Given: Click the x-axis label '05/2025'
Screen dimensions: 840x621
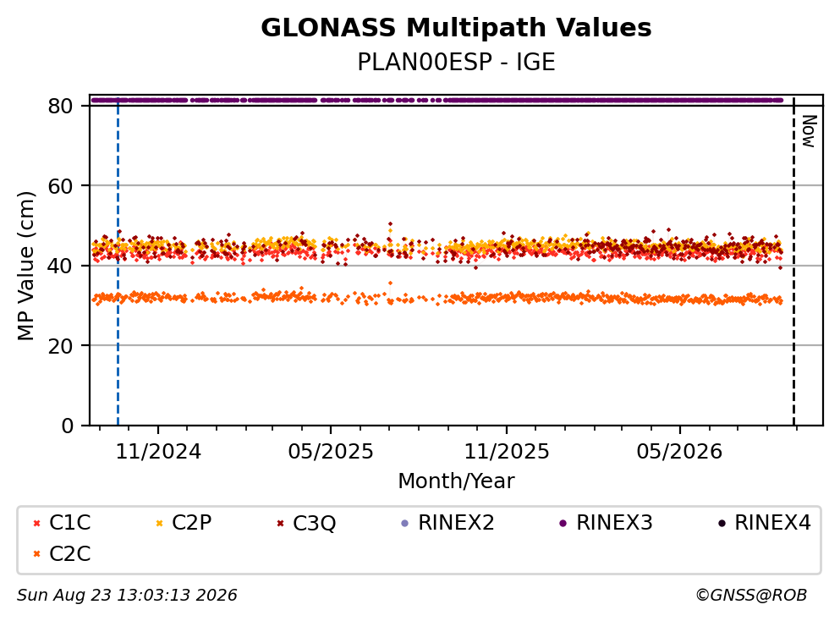Looking at the screenshot, I should click(331, 452).
